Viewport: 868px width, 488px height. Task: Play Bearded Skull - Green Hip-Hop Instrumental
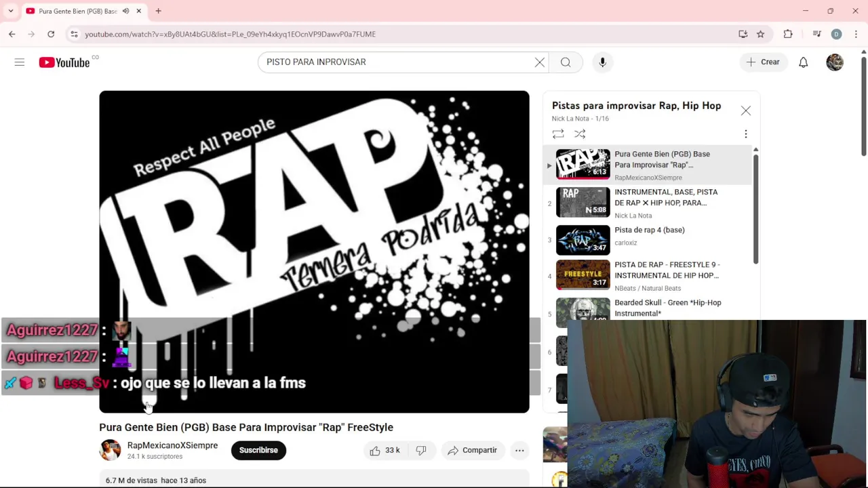click(x=667, y=308)
